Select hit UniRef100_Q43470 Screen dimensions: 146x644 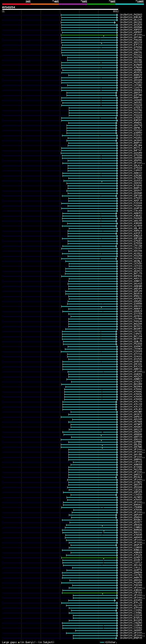tap(131, 414)
